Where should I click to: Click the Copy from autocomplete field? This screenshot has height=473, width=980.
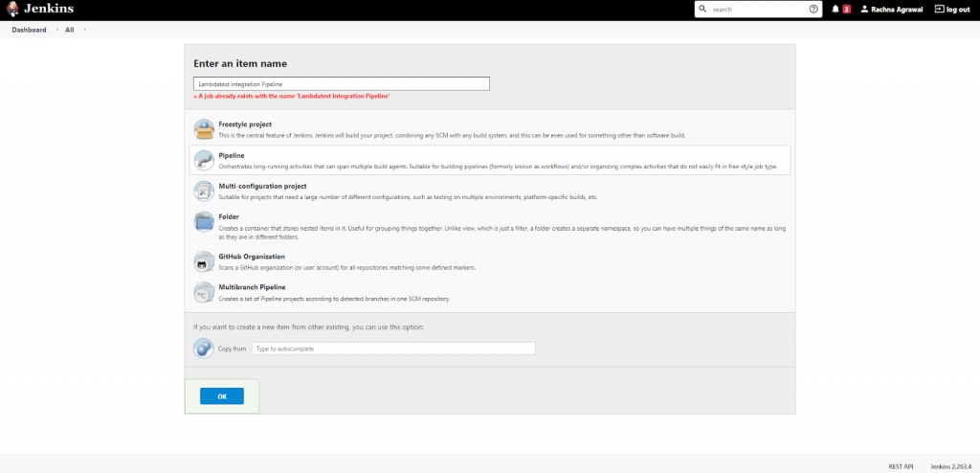coord(393,349)
